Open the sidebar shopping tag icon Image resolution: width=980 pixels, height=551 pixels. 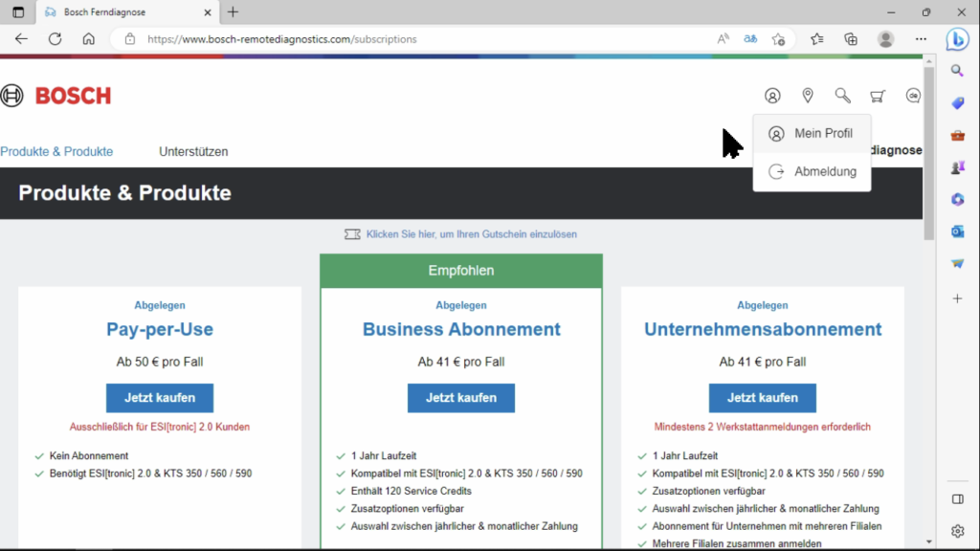(x=957, y=103)
